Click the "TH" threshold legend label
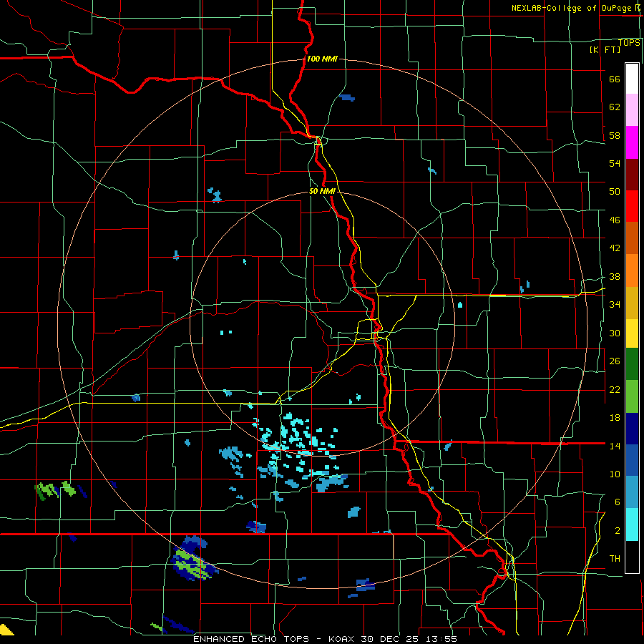Screen dimensions: 644x644 pos(615,559)
